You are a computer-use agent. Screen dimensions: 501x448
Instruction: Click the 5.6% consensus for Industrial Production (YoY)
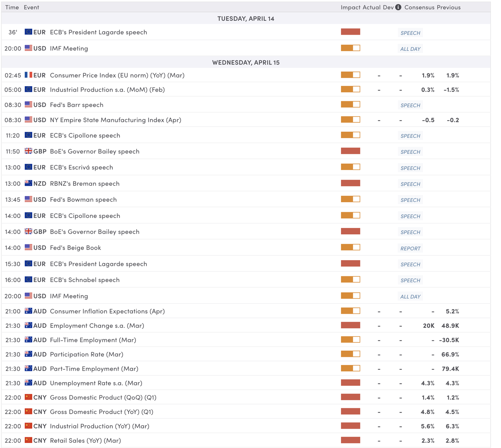click(428, 426)
